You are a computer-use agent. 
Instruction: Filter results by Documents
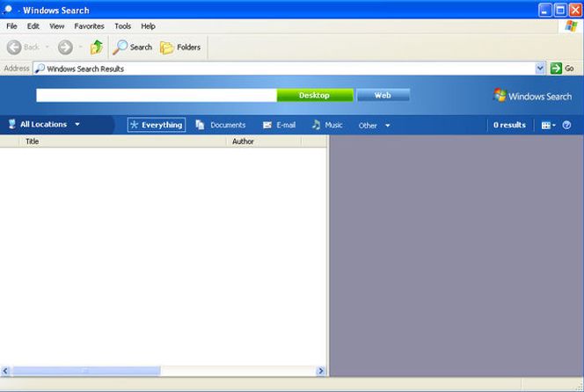click(x=221, y=125)
